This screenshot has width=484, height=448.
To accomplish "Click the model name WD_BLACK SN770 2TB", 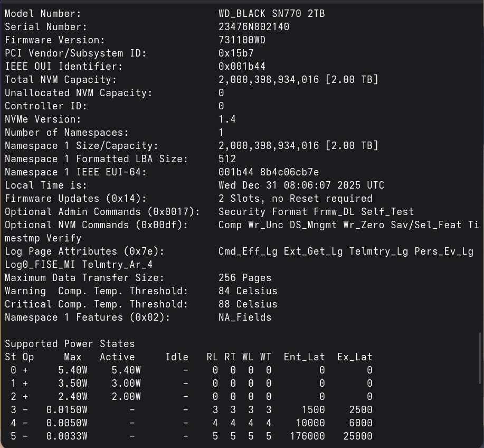I will tap(271, 14).
